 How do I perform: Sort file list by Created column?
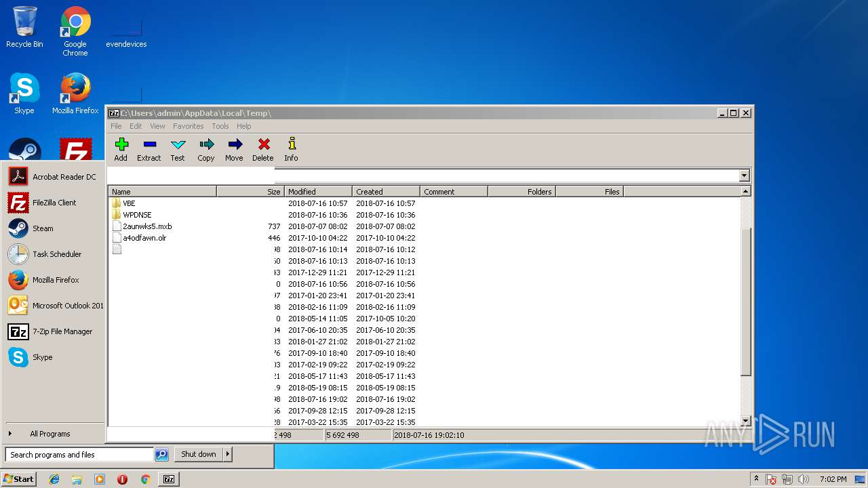[386, 192]
